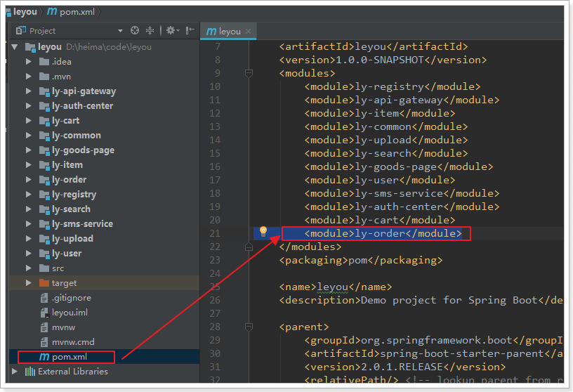This screenshot has height=392, width=573.
Task: Click the version 1.0.0-SNAPSHOT line
Action: click(383, 60)
